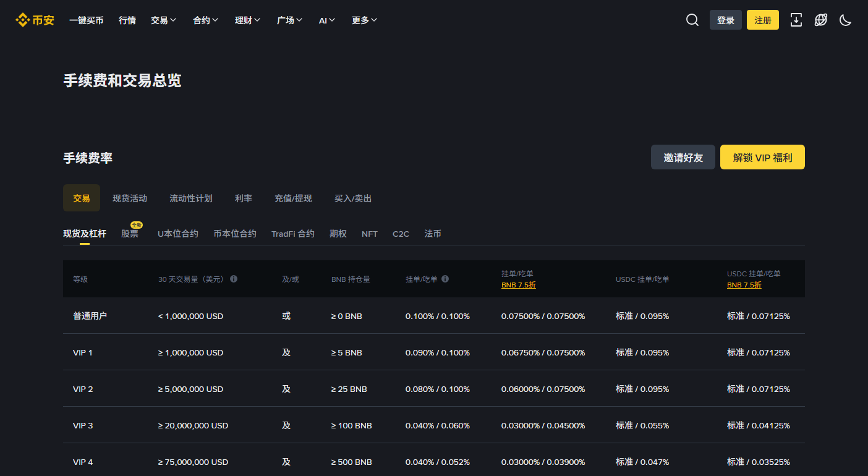Click the ≥ 500 BNB holding cell
Image resolution: width=868 pixels, height=476 pixels.
point(352,462)
